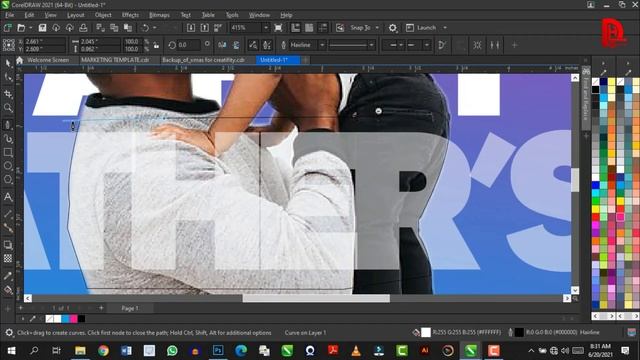This screenshot has height=360, width=640.
Task: Open the Hairline outline width dropdown
Action: click(322, 45)
